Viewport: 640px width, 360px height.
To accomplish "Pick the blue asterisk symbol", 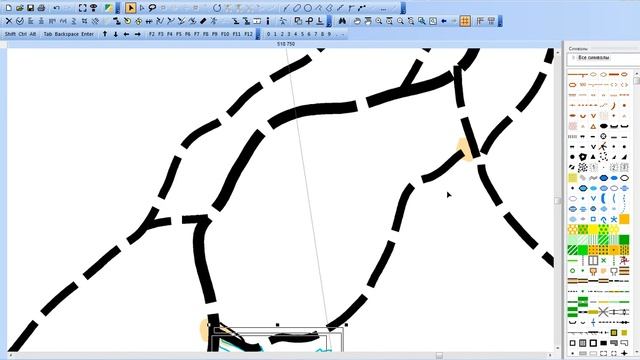I will click(x=614, y=219).
